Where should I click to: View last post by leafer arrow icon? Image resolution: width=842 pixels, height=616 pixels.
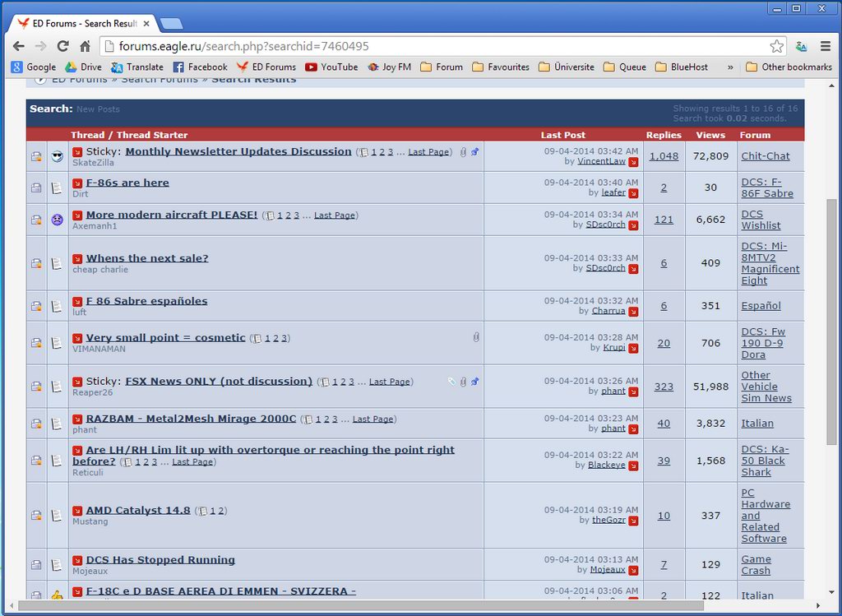pos(634,193)
